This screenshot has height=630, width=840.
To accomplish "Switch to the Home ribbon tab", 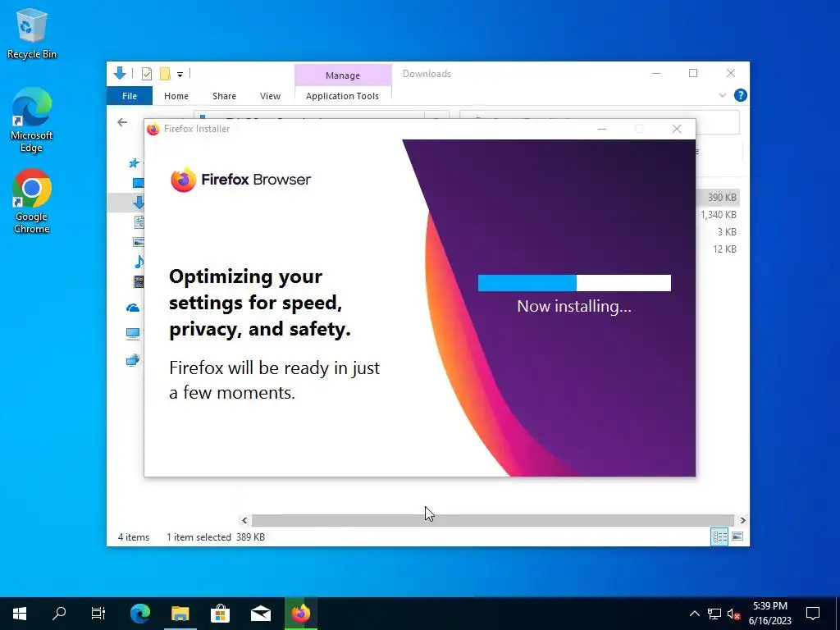I will tap(176, 96).
